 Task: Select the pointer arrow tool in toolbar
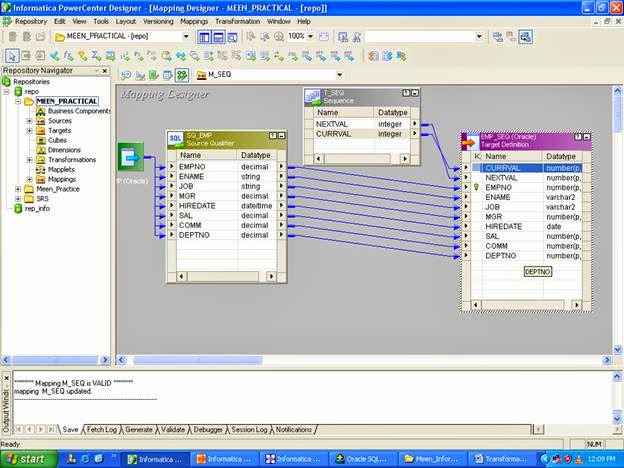[x=12, y=56]
